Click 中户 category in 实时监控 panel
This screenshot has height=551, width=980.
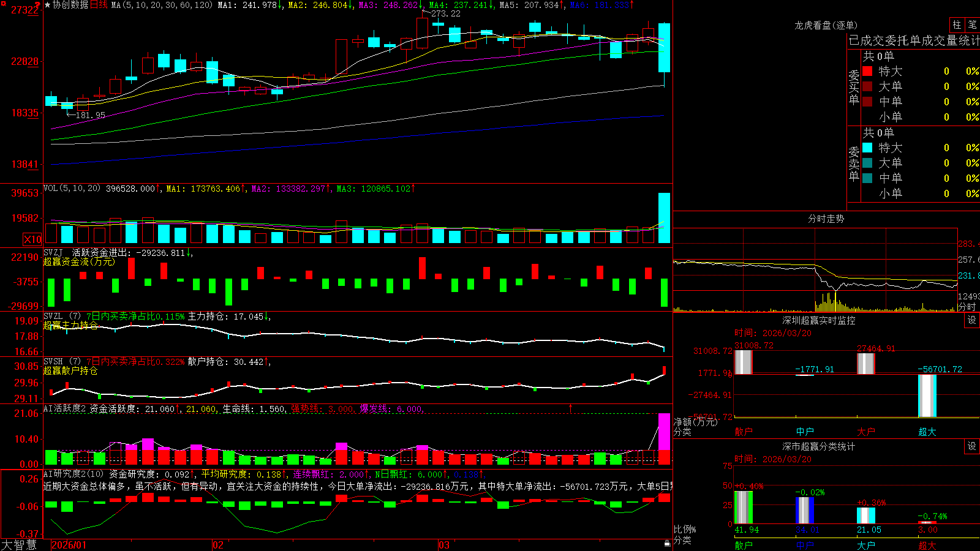[805, 432]
